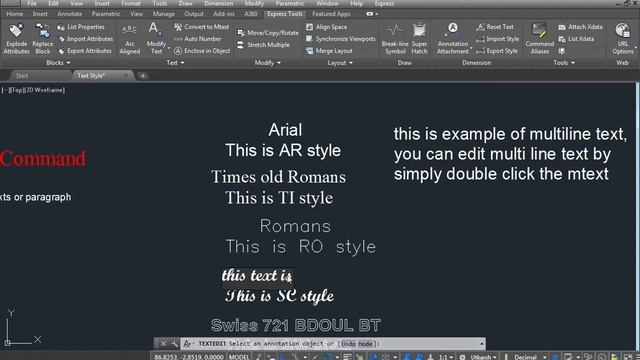Click the multiline text example paragraph

click(x=510, y=154)
